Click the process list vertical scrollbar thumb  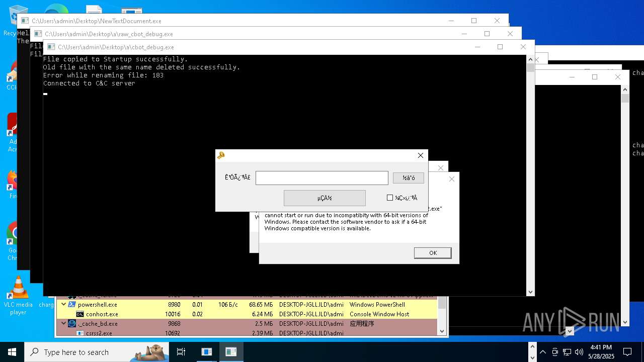coord(442,302)
